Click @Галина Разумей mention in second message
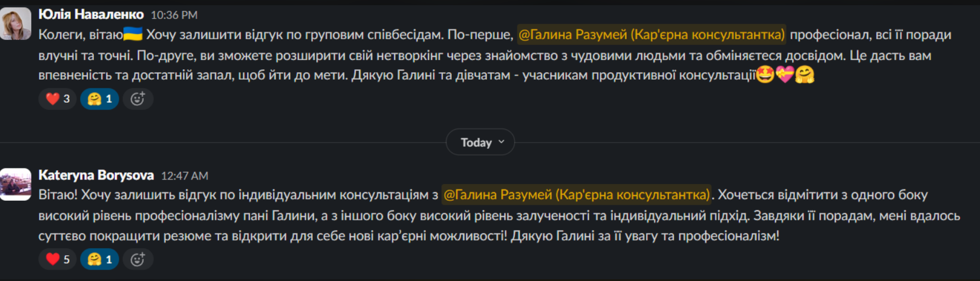The height and width of the screenshot is (281, 980). tap(577, 195)
